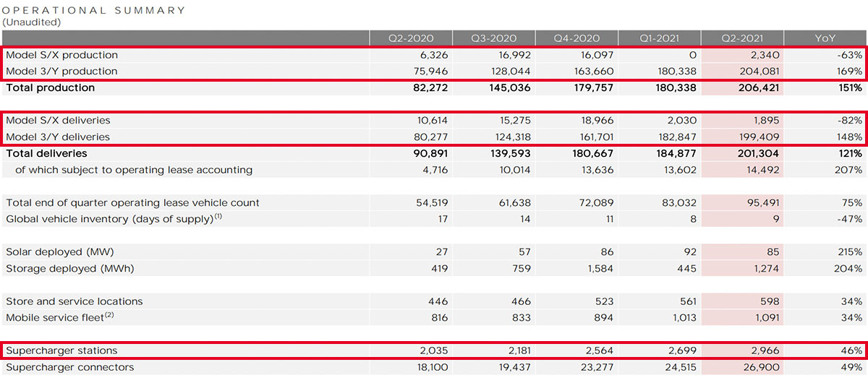
Task: Click the 95,491 lease vehicle count value
Action: [x=763, y=203]
